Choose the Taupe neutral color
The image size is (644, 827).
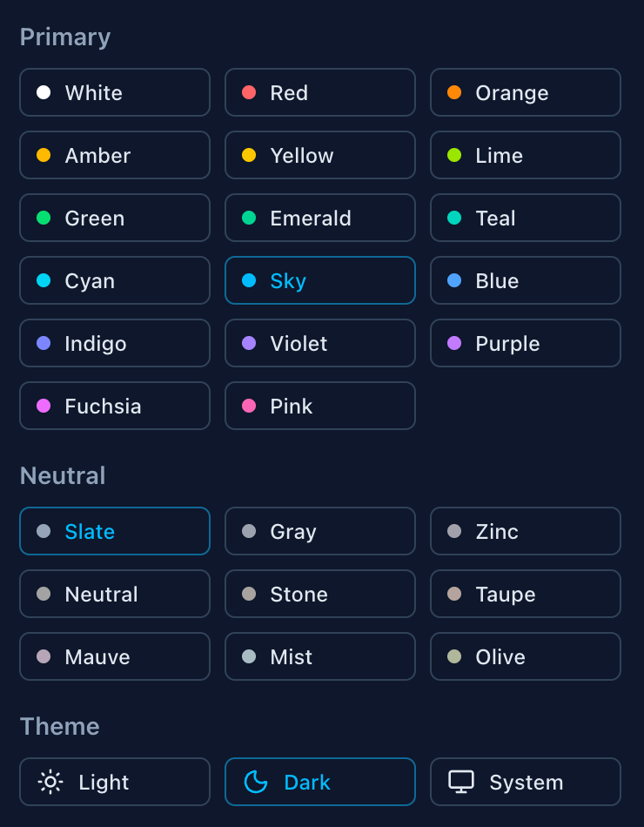[x=525, y=594]
